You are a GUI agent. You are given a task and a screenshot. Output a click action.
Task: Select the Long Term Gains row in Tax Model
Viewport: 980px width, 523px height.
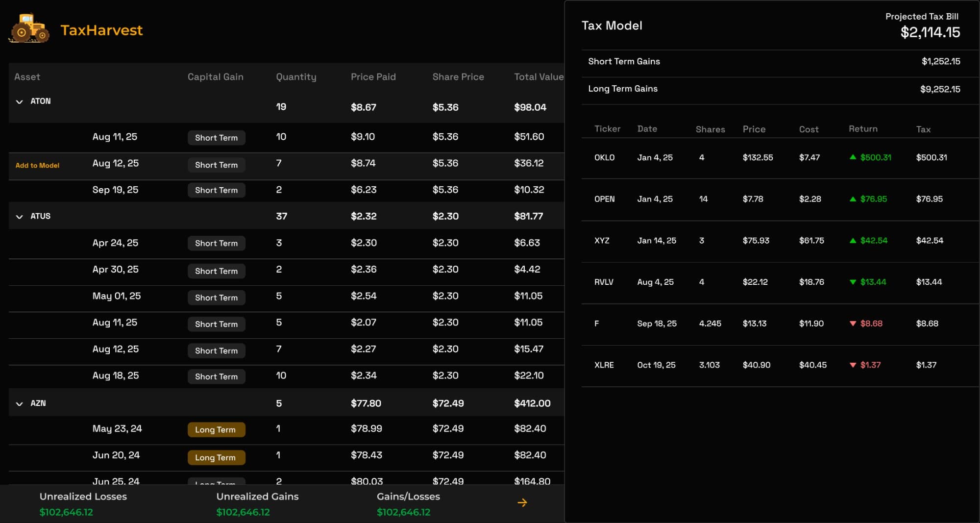pyautogui.click(x=779, y=89)
